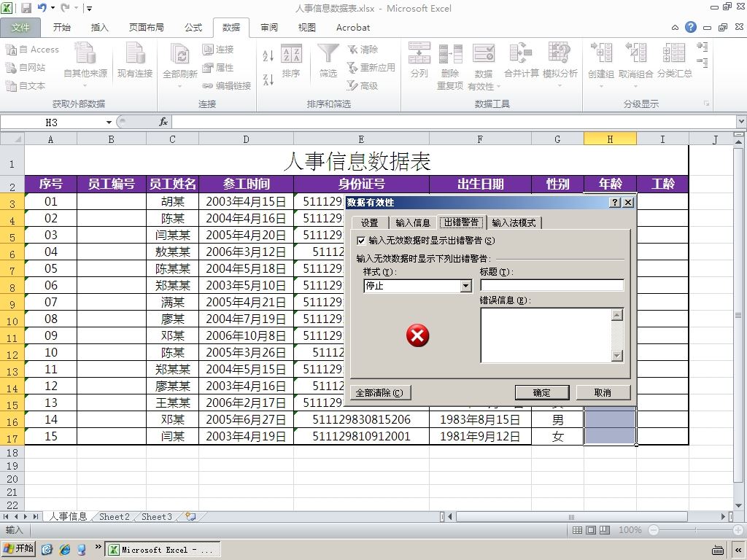Click horizontal scrollbar thumb
The height and width of the screenshot is (560, 747).
click(x=572, y=517)
